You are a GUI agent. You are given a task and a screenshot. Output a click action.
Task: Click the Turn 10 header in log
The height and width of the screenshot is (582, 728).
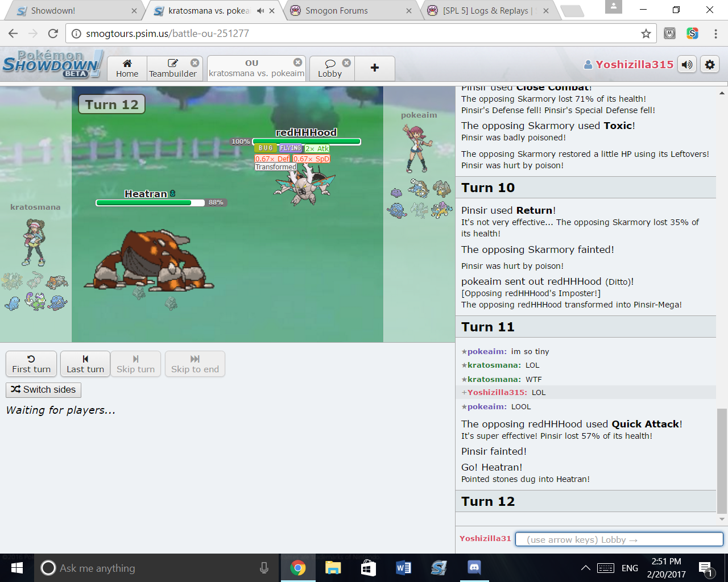click(586, 188)
